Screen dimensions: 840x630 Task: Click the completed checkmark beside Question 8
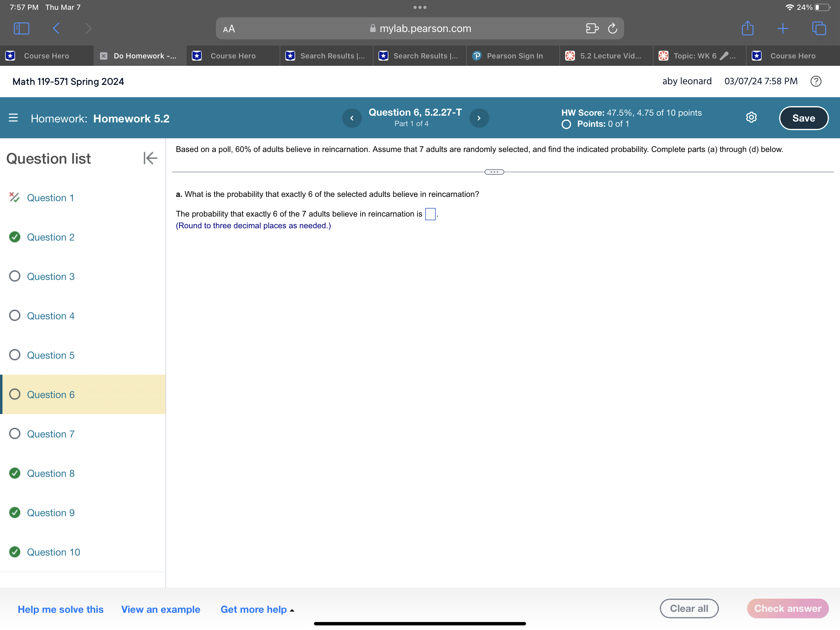pos(14,473)
